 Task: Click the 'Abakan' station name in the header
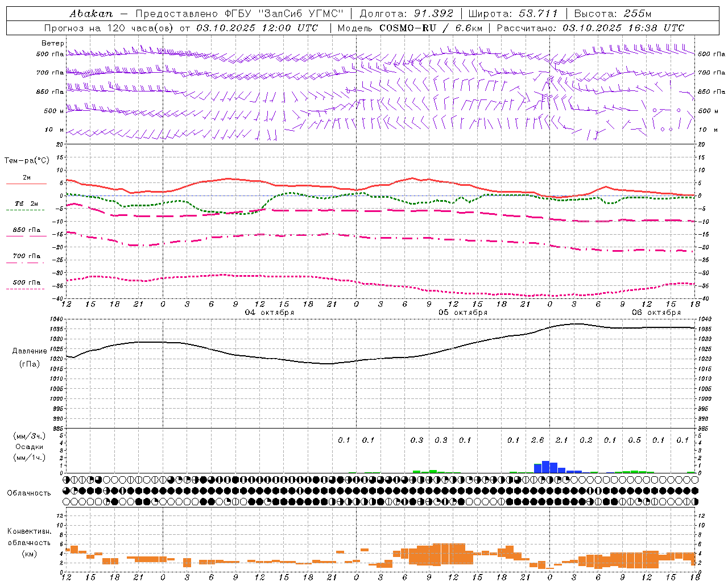[92, 14]
